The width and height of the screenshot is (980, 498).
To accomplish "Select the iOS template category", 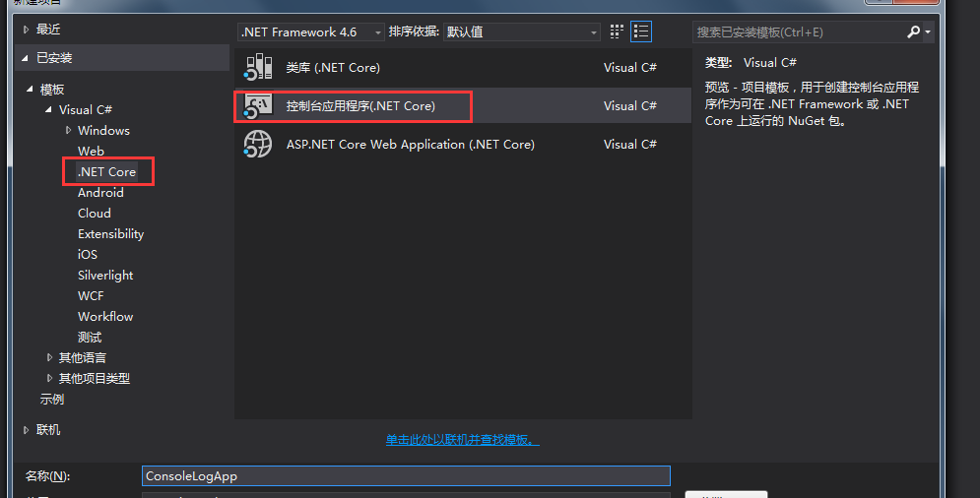I will pyautogui.click(x=88, y=254).
